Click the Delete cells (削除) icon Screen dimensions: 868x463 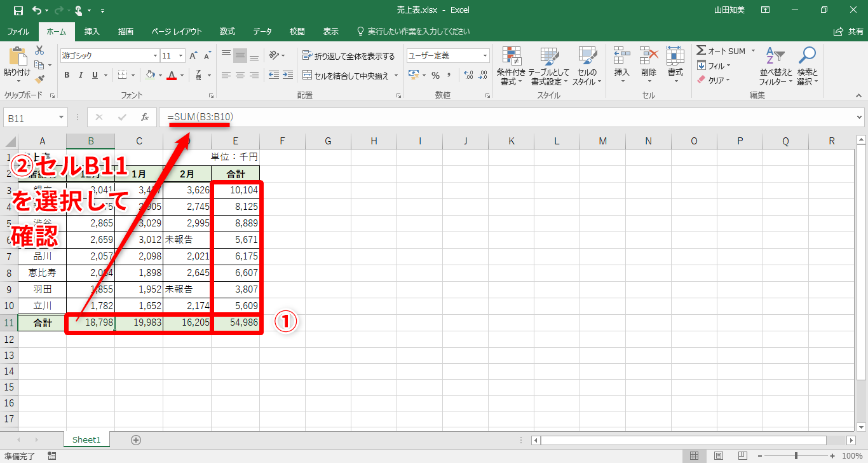648,56
